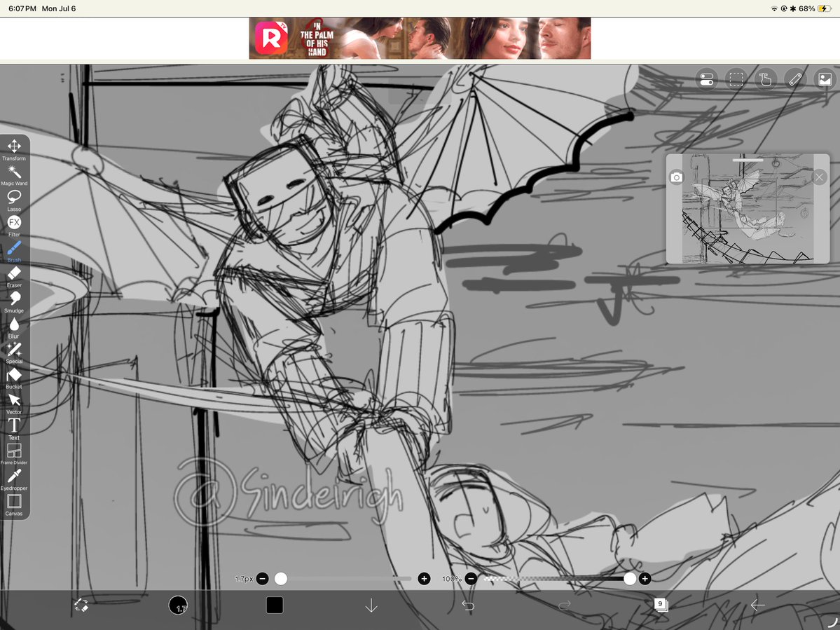Decrease opacity with minus button
This screenshot has width=840, height=630.
point(471,579)
